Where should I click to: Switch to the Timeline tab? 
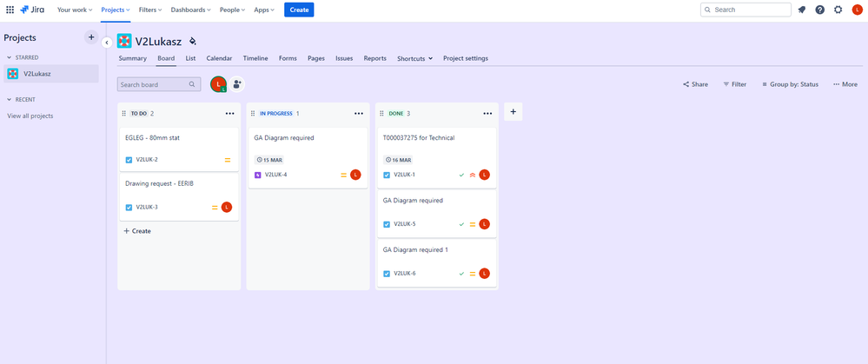[255, 58]
